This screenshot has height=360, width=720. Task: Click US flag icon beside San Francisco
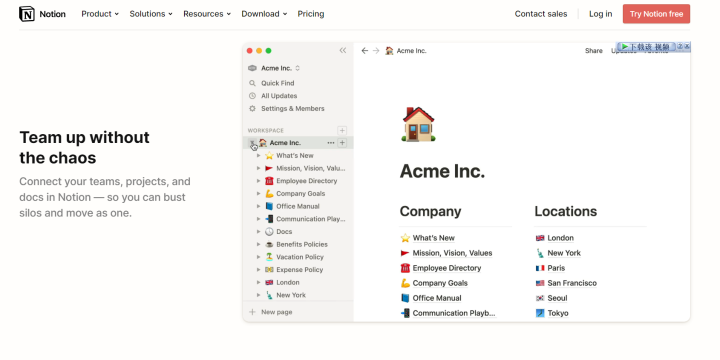point(540,283)
